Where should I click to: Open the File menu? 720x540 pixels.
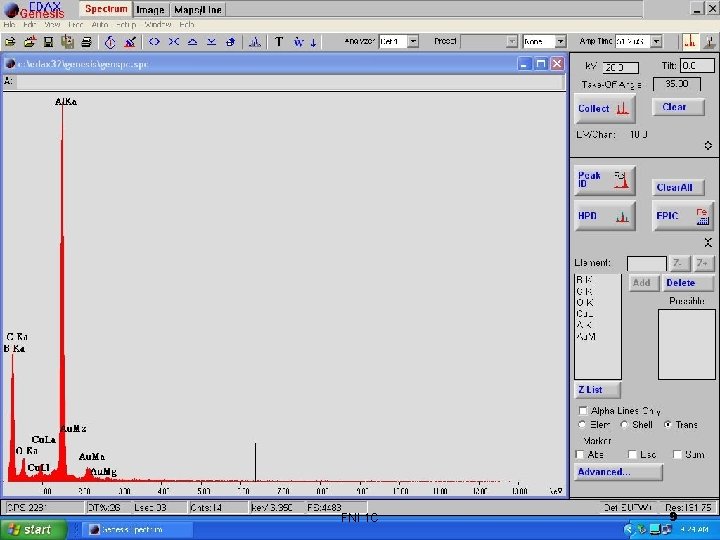click(x=9, y=24)
